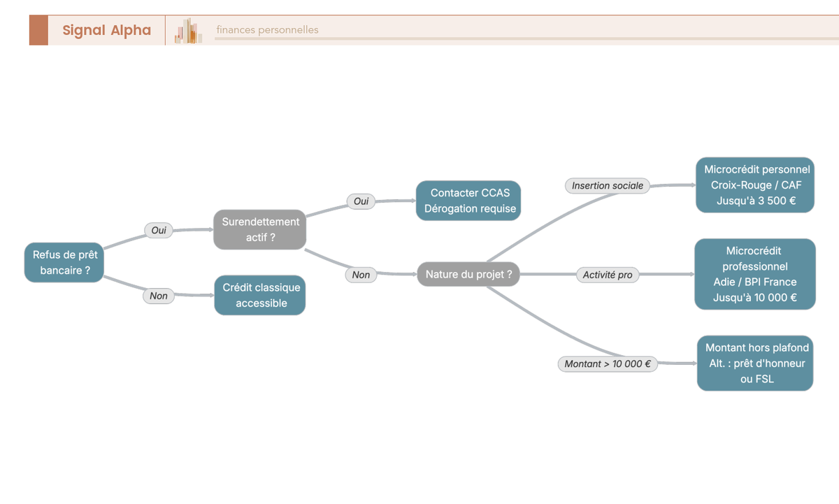839x504 pixels.
Task: Click the orange square beside Signal Alpha
Action: (38, 30)
